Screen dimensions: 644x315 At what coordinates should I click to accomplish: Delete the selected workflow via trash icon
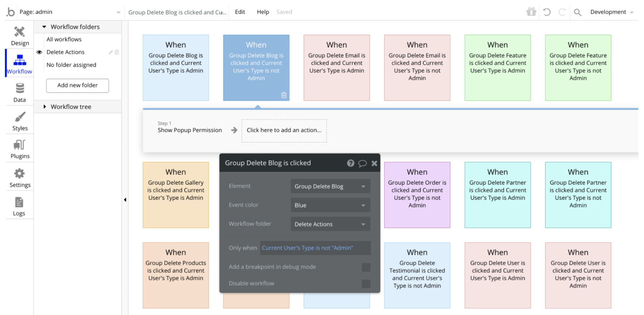[x=284, y=95]
